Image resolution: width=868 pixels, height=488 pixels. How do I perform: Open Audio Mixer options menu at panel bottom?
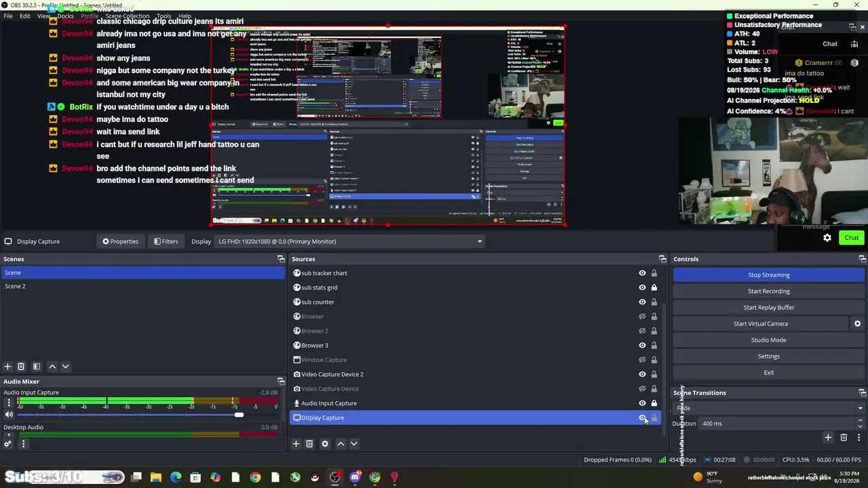(x=23, y=444)
